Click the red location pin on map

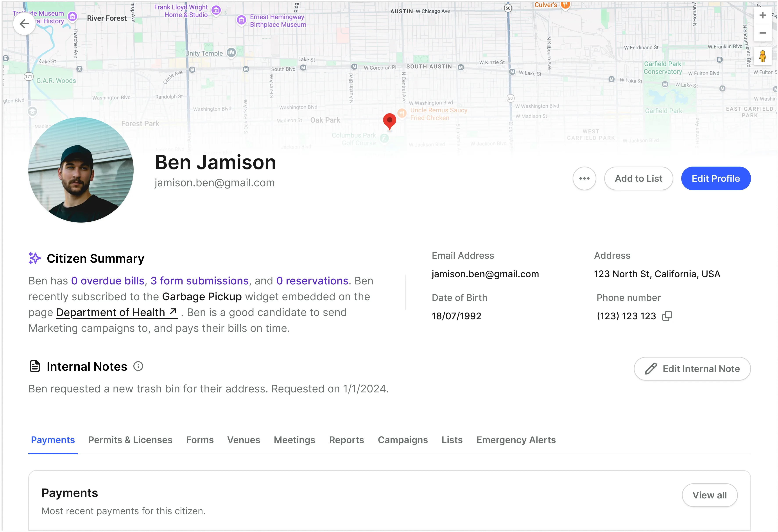389,122
